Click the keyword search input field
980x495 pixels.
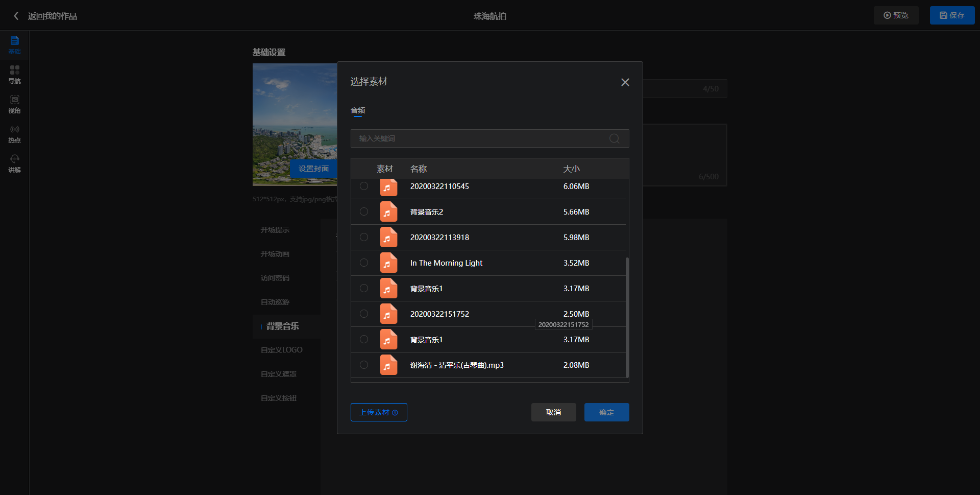480,138
